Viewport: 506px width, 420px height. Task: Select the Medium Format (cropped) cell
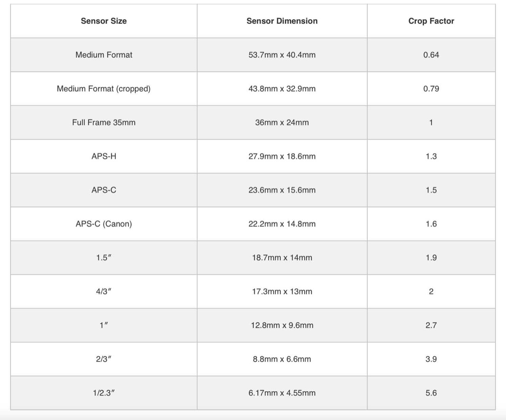point(104,89)
